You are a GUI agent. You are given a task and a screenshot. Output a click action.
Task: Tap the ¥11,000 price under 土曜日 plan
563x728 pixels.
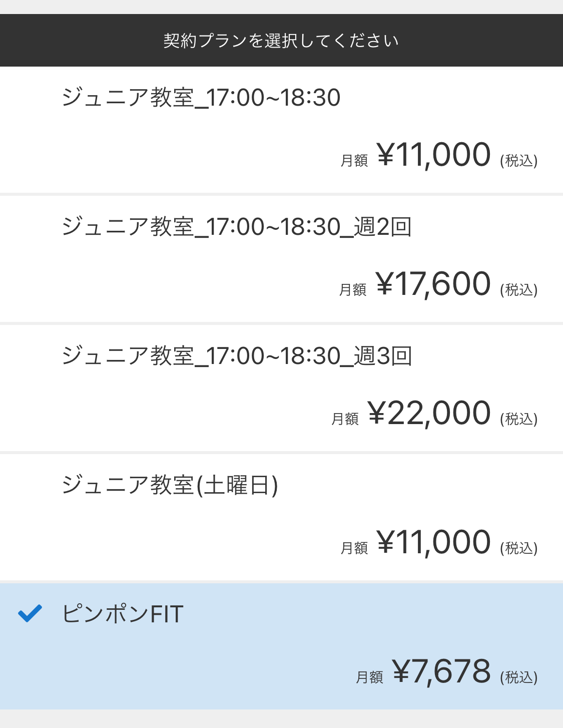pos(433,542)
